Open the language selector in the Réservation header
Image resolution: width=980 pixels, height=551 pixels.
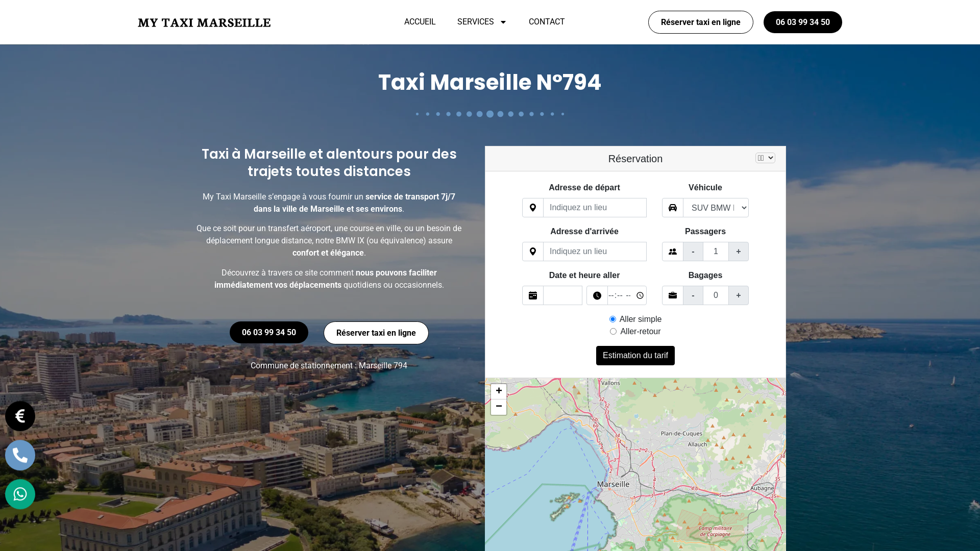pyautogui.click(x=765, y=158)
